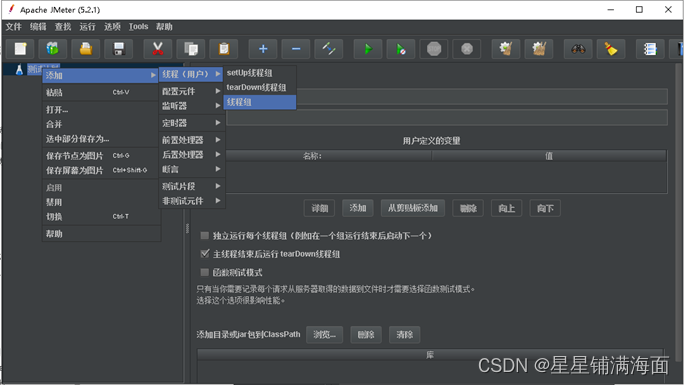Open the 选项 menu

[x=112, y=27]
